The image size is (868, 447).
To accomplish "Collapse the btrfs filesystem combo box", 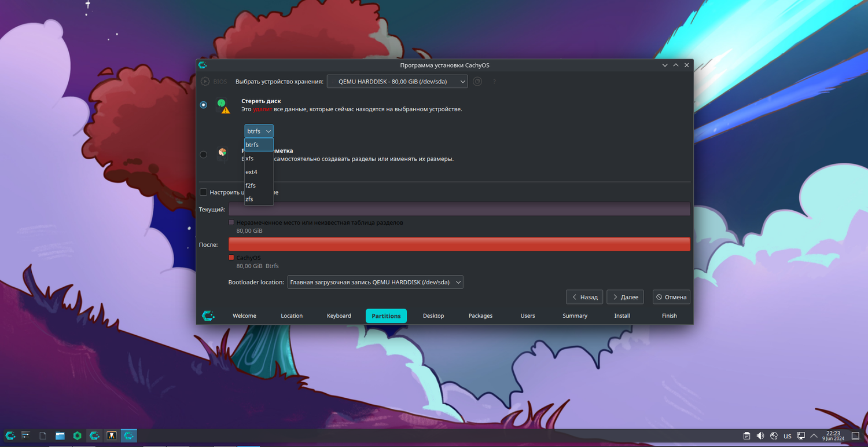I will [259, 131].
